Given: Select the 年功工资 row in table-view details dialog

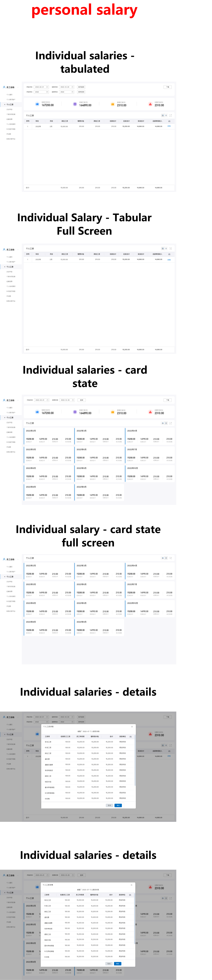Looking at the screenshot, I should point(87,742).
